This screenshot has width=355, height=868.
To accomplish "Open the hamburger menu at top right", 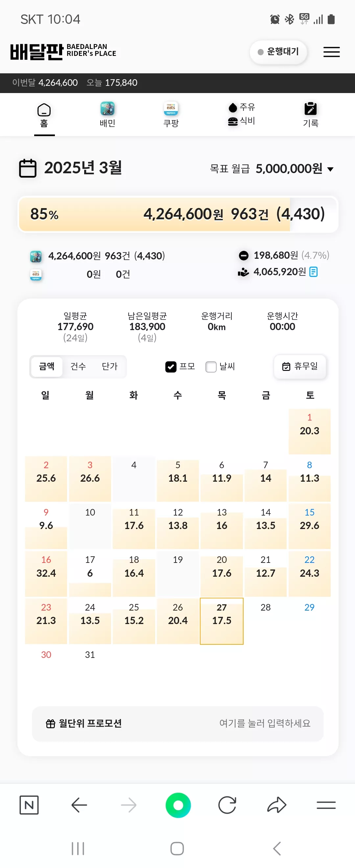I will point(331,52).
